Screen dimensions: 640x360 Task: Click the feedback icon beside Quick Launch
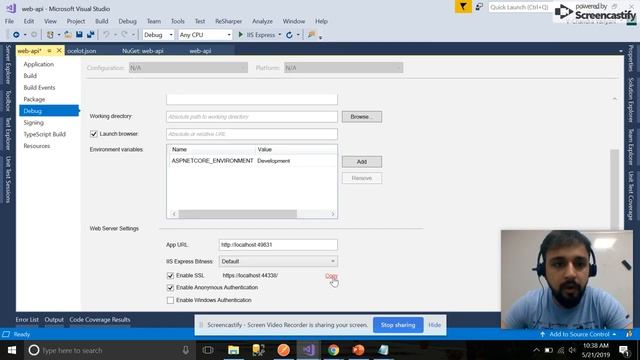tap(479, 7)
